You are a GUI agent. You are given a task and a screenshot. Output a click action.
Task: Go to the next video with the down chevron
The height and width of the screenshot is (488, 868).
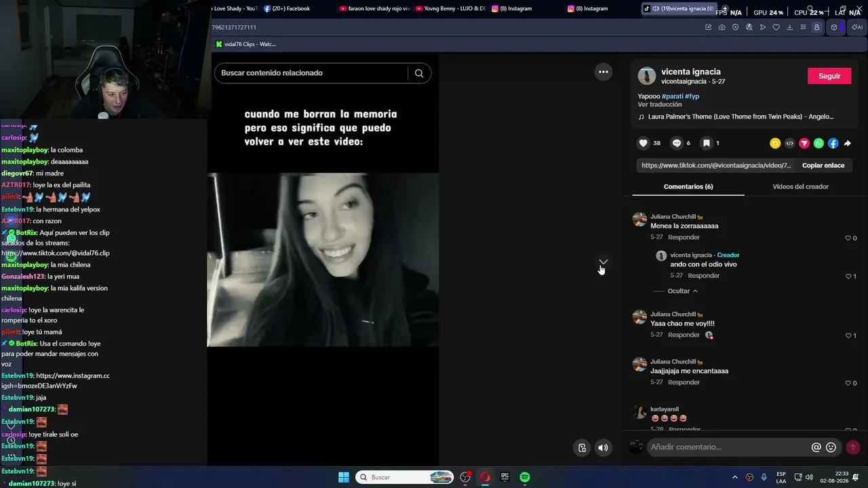pyautogui.click(x=603, y=262)
